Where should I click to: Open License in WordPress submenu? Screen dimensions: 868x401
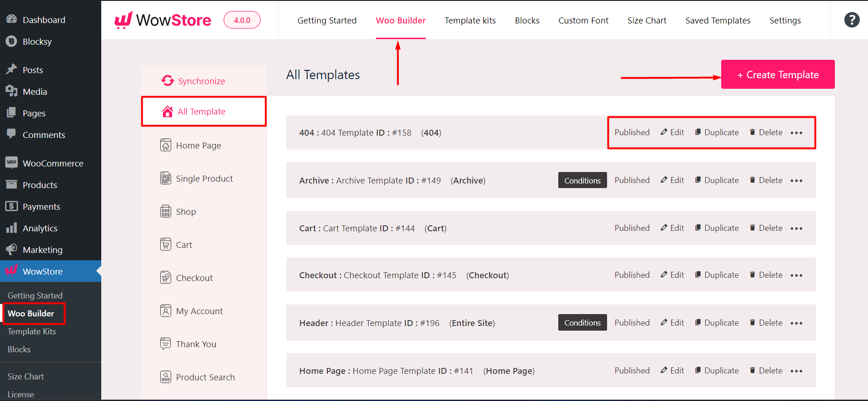tap(21, 395)
